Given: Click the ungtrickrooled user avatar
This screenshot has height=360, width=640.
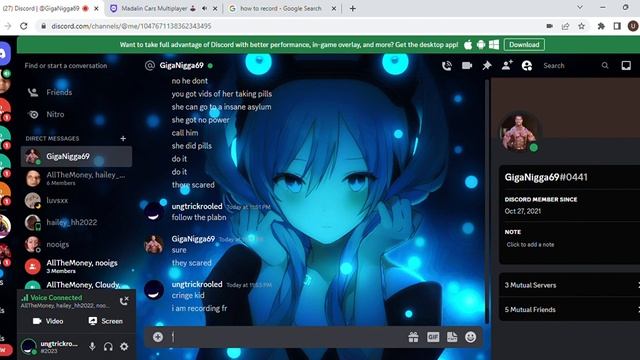Looking at the screenshot, I should tap(29, 347).
